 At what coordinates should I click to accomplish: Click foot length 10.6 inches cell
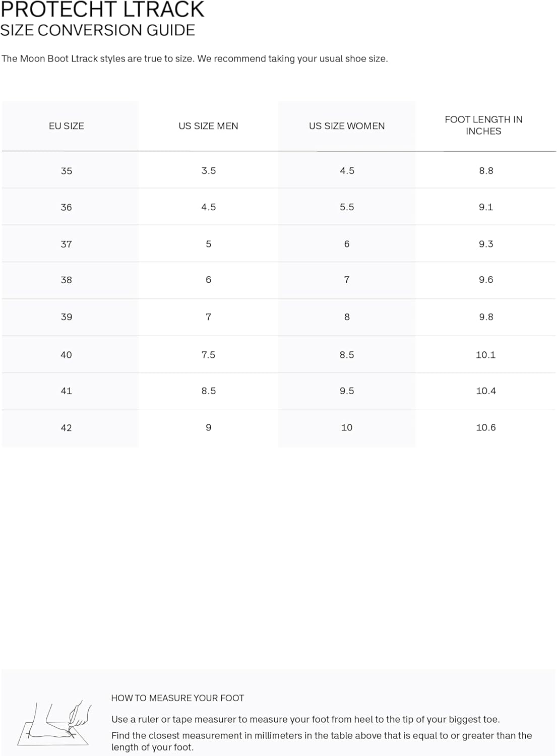tap(486, 427)
